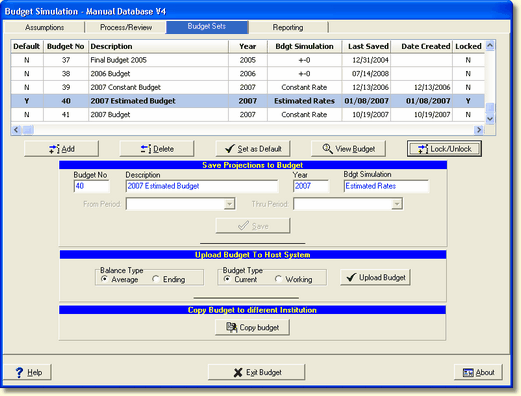Screen dimensions: 521x396
Task: Click the Upload Budget checkmark icon
Action: click(x=351, y=277)
